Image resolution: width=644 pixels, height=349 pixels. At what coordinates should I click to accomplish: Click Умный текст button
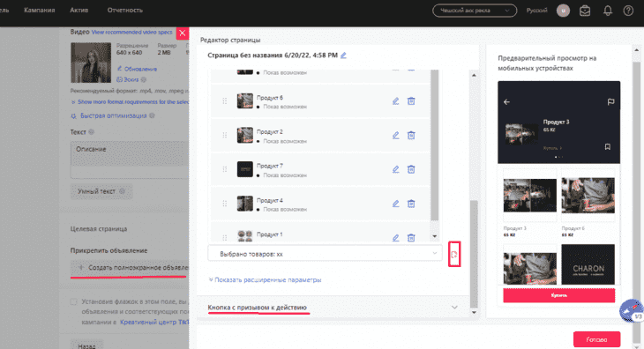pyautogui.click(x=101, y=191)
